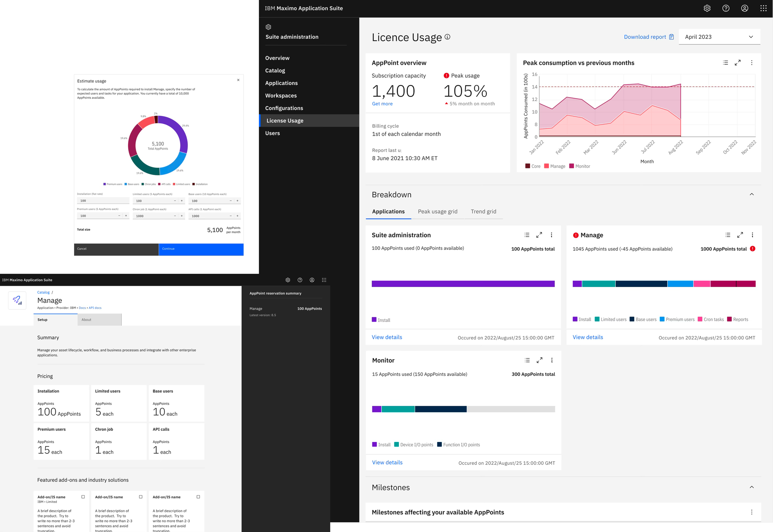Click the Download report icon

coord(671,37)
